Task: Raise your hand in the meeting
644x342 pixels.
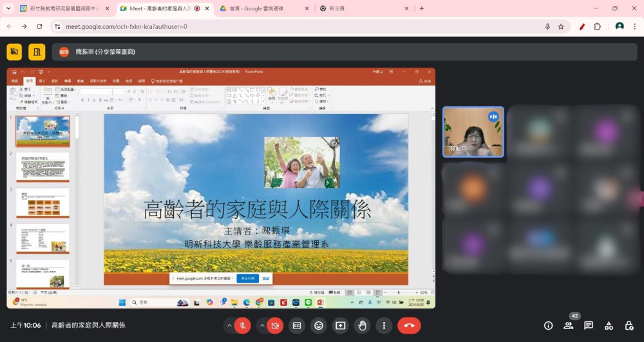Action: (362, 326)
